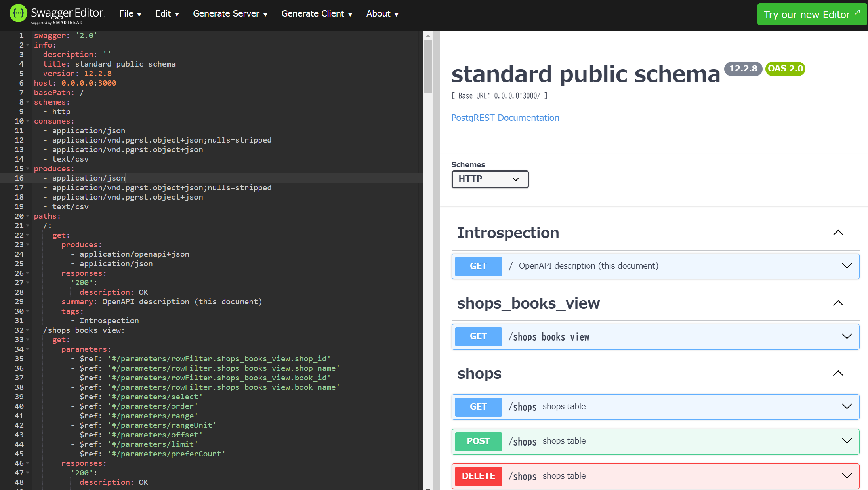This screenshot has height=490, width=868.
Task: Click the GET badge for /shops_books_view
Action: 478,336
